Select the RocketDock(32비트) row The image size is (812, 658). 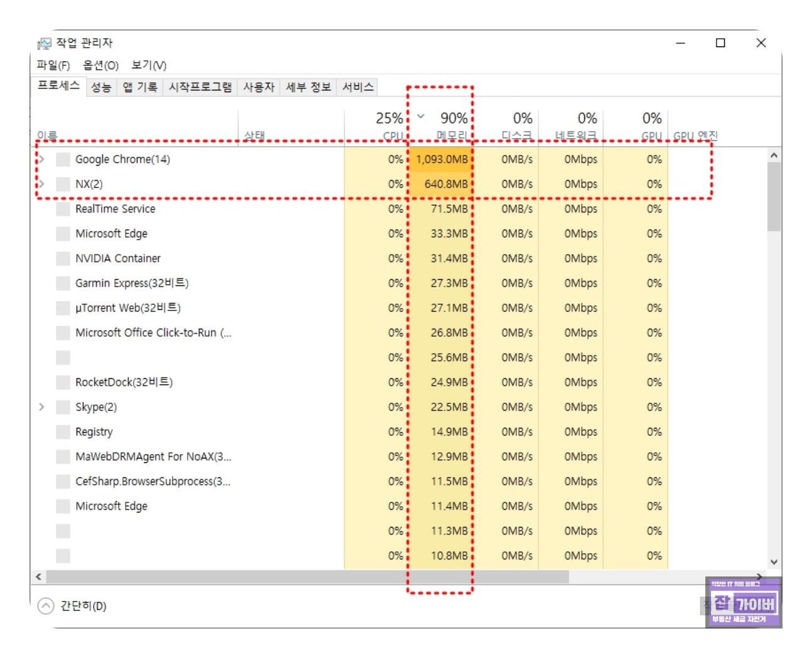pyautogui.click(x=398, y=382)
